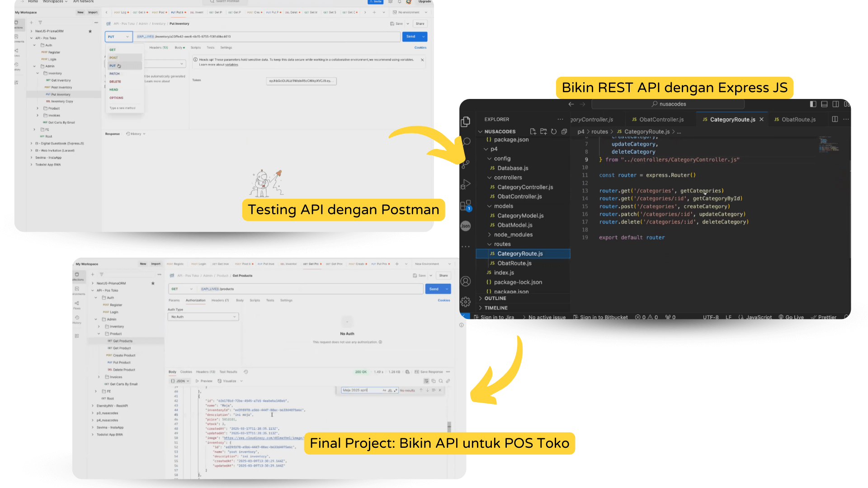Image resolution: width=868 pixels, height=488 pixels.
Task: Open the Manage gear in VS Code
Action: pyautogui.click(x=465, y=301)
